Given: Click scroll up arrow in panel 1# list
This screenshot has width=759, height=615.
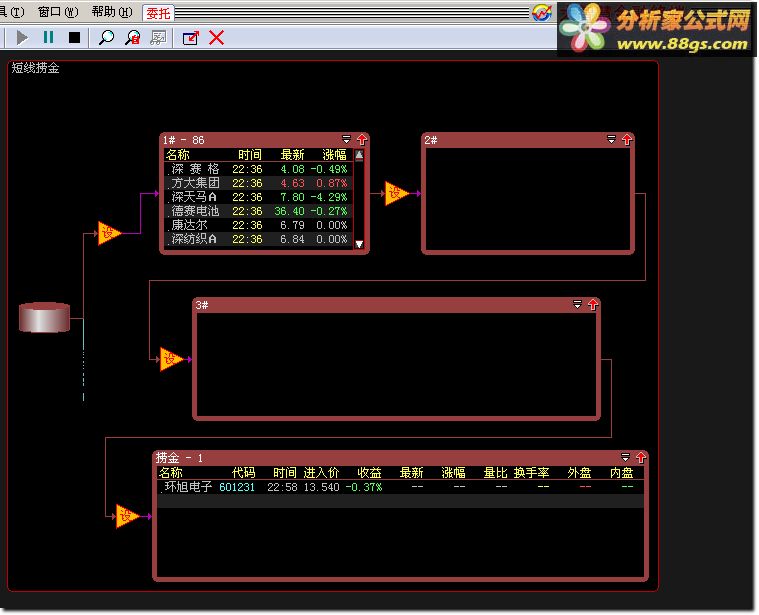Looking at the screenshot, I should [x=359, y=155].
